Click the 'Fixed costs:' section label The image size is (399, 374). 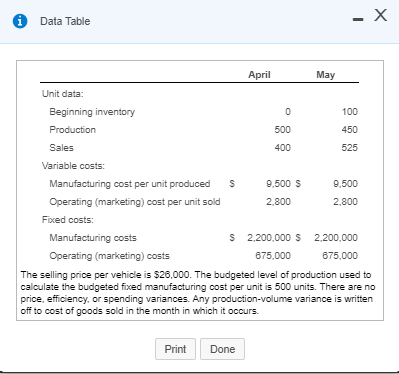(68, 220)
